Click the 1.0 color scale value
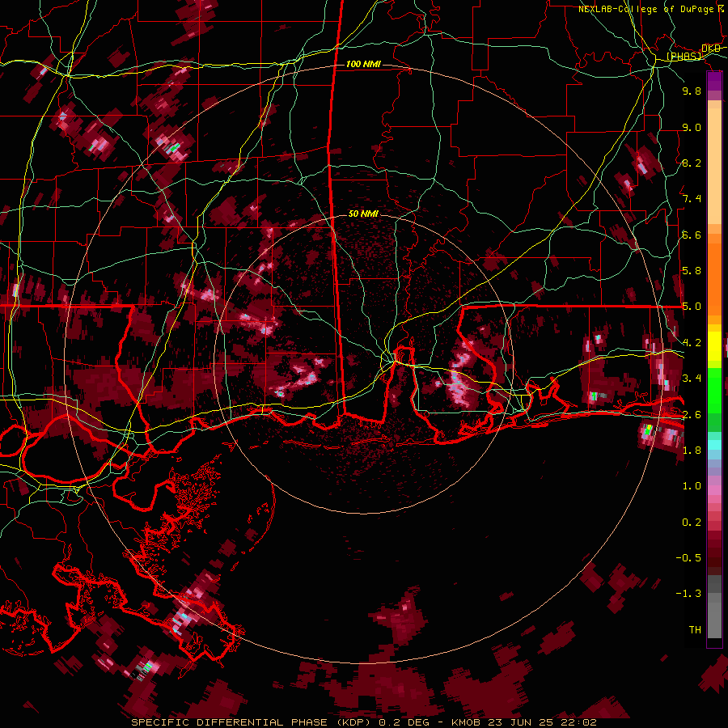This screenshot has height=728, width=728. pyautogui.click(x=692, y=486)
